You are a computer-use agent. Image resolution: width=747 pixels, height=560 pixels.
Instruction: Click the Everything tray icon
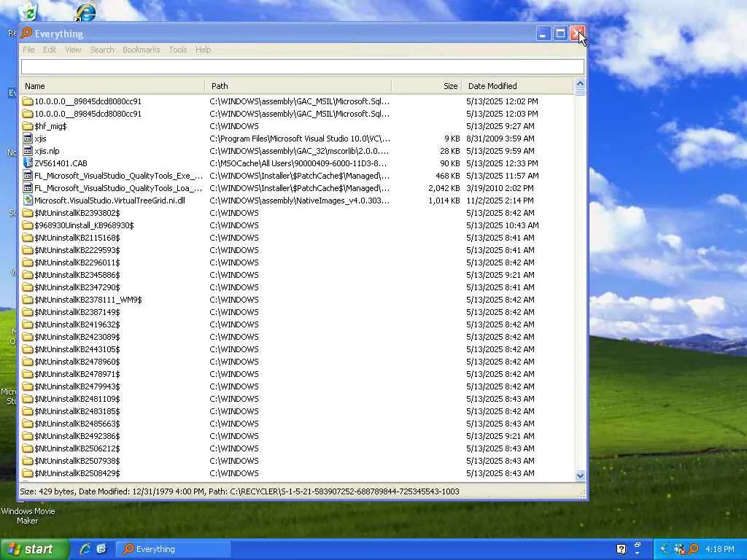[x=694, y=549]
